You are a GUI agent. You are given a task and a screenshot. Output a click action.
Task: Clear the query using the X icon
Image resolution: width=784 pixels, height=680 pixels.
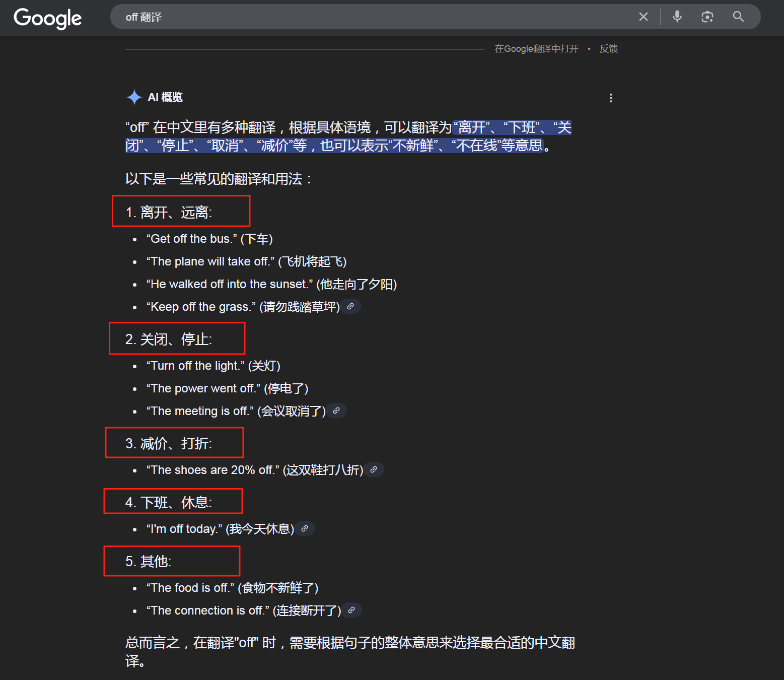coord(643,17)
